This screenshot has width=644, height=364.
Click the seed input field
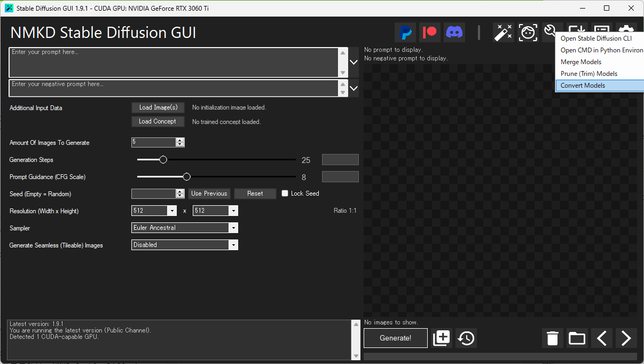154,193
